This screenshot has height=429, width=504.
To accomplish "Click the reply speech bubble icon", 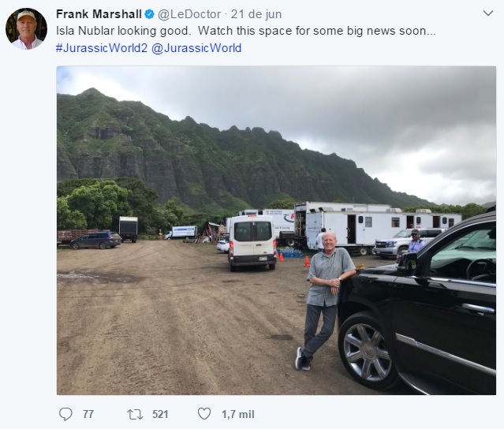I will (x=65, y=414).
